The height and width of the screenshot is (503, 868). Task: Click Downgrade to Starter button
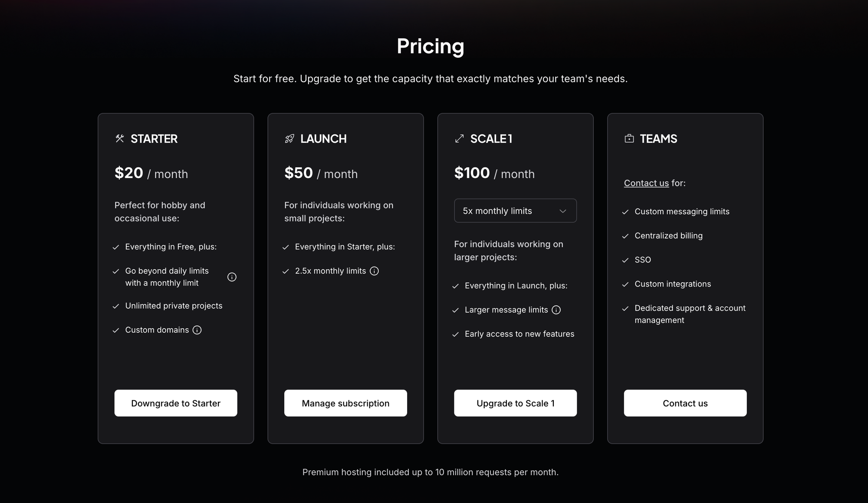tap(175, 403)
